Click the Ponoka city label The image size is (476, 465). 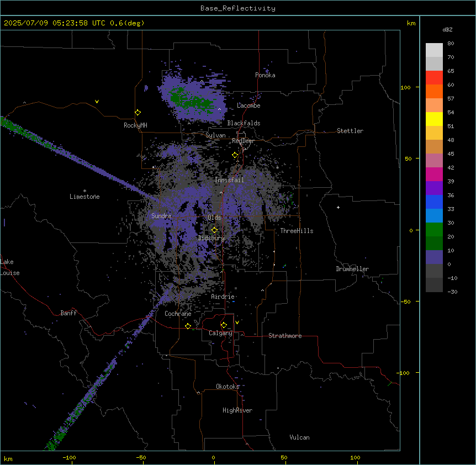coord(265,75)
